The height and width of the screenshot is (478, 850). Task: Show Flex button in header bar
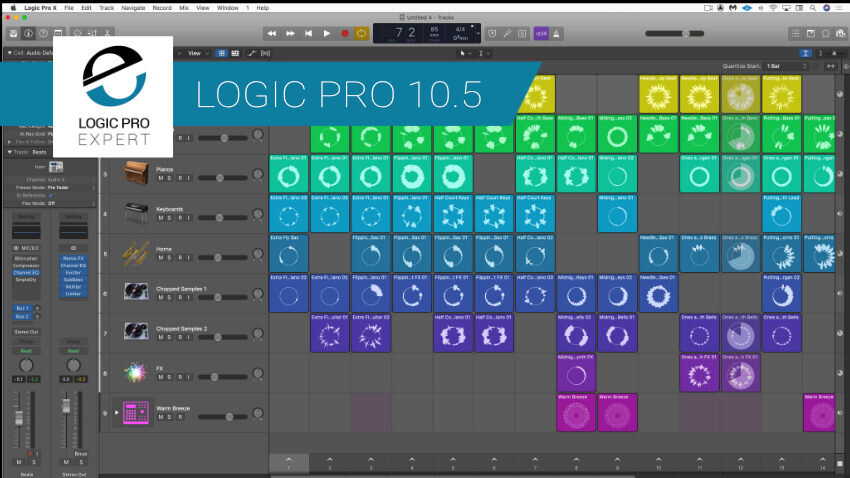point(266,53)
